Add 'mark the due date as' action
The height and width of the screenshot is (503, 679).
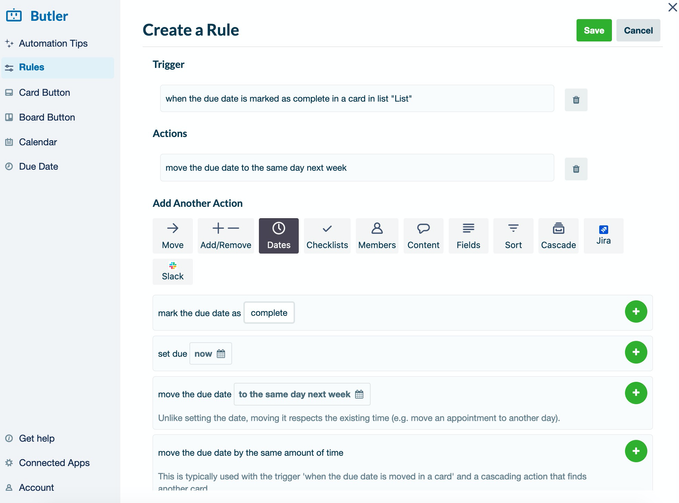(636, 312)
